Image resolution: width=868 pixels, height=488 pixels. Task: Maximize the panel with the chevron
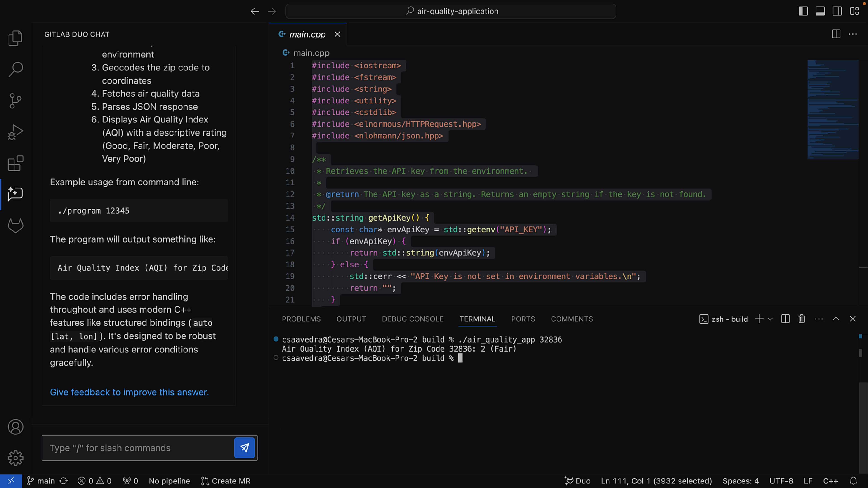click(x=836, y=319)
